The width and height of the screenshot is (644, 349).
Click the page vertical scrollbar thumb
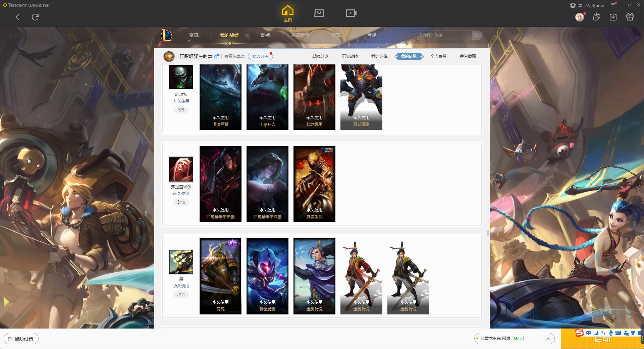click(488, 233)
